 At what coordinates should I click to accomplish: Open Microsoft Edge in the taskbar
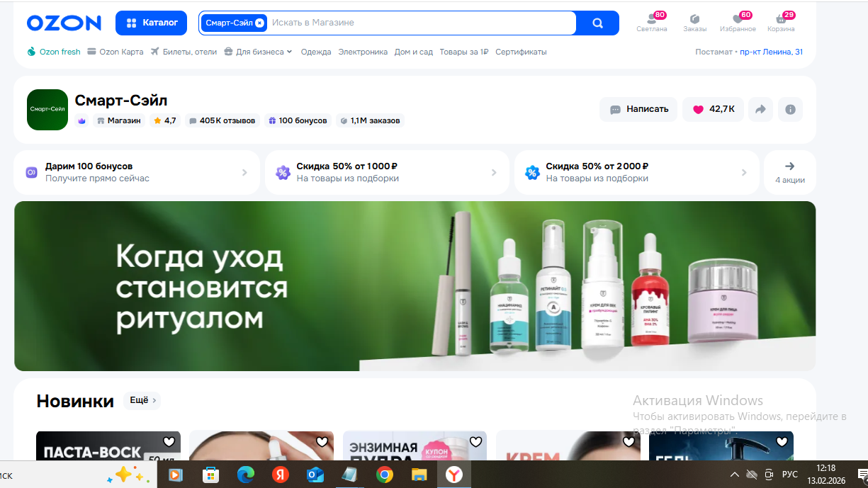245,475
